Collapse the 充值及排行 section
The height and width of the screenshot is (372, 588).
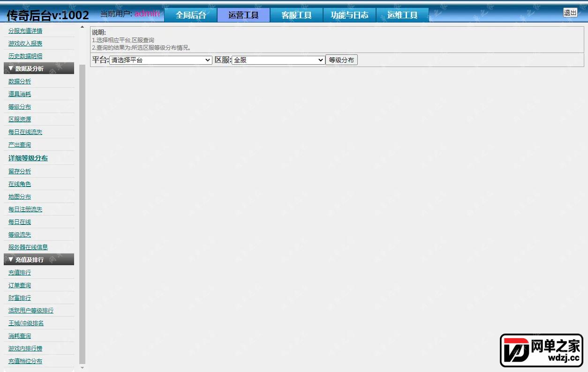point(39,260)
